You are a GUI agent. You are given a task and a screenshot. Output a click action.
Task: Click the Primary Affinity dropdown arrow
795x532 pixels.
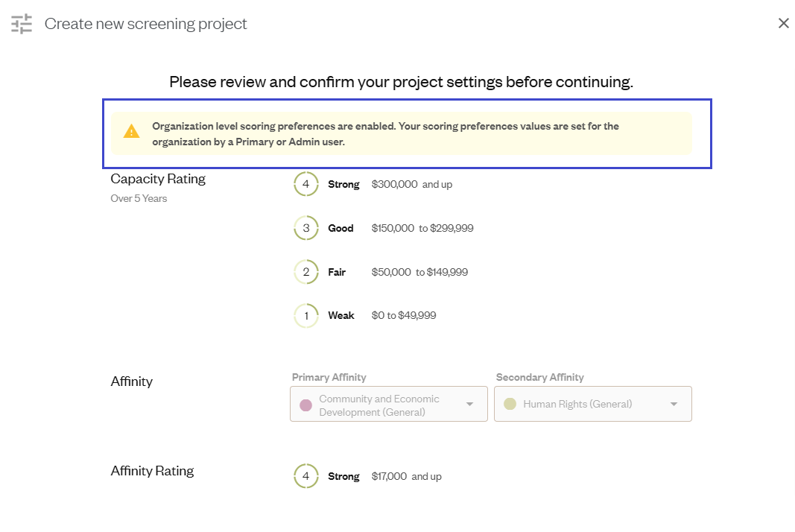469,404
